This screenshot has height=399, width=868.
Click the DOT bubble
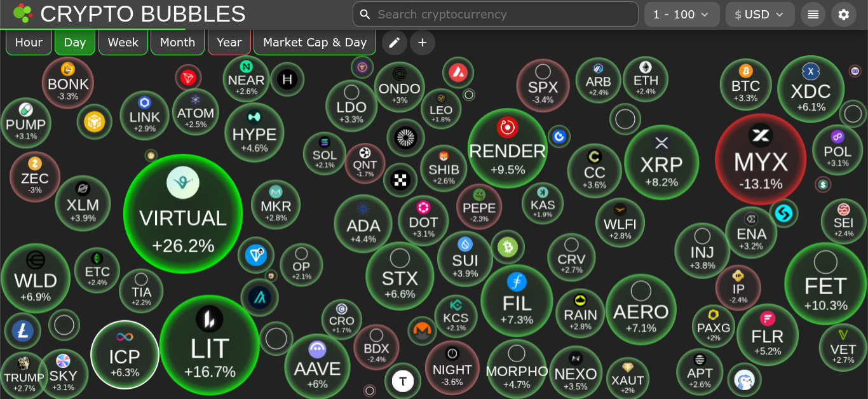point(423,220)
